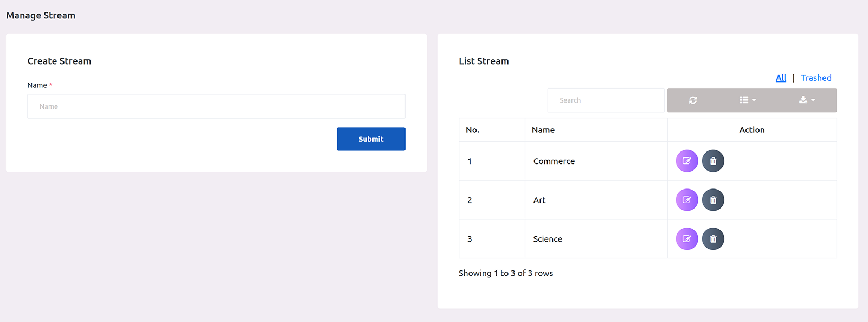Expand the export data dropdown

807,100
